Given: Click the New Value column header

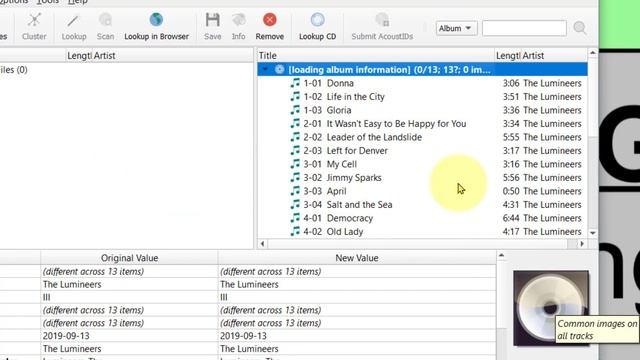Looking at the screenshot, I should pos(357,258).
